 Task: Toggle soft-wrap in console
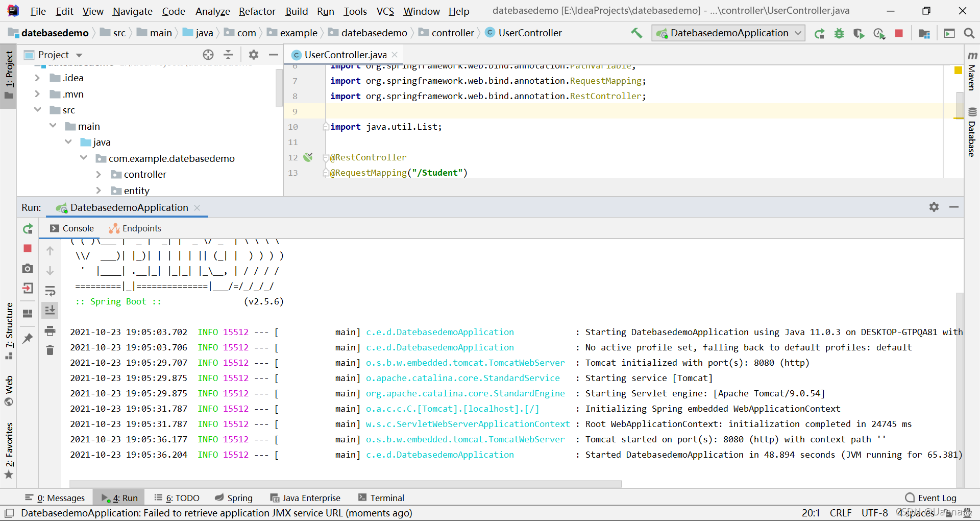tap(50, 291)
